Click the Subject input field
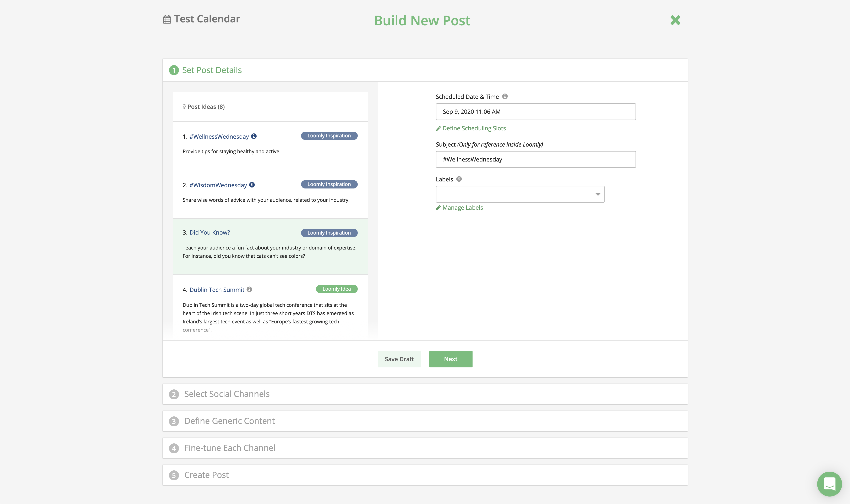This screenshot has width=850, height=504. point(535,159)
